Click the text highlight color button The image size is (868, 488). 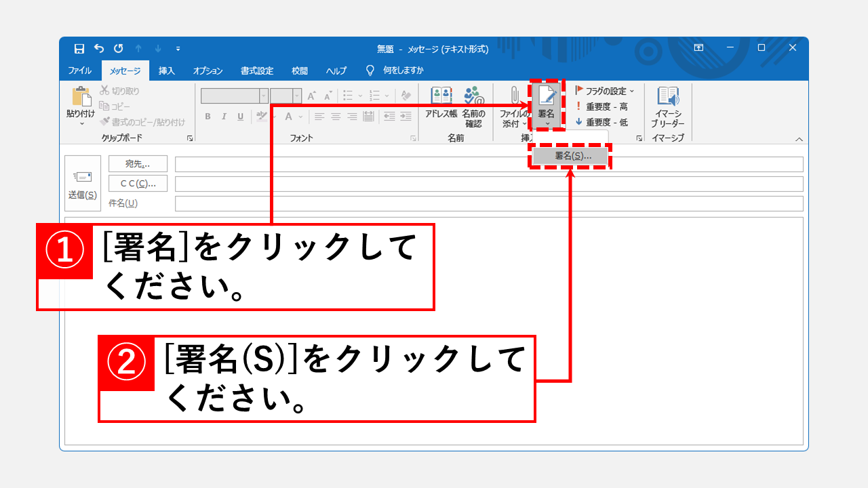pyautogui.click(x=262, y=117)
